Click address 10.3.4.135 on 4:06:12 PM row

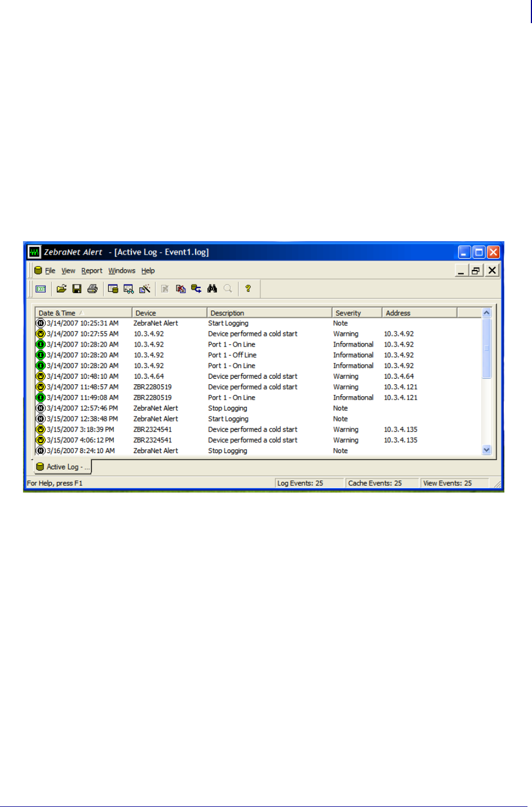[401, 440]
